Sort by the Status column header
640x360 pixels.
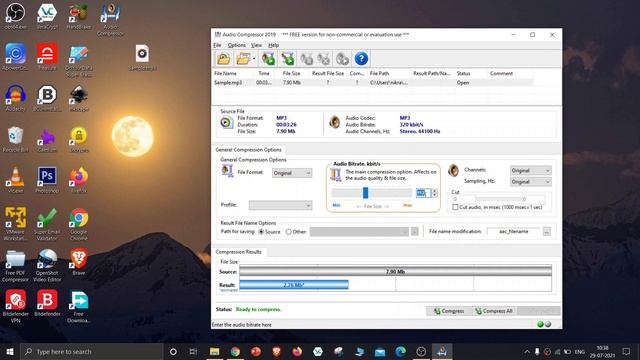pos(463,73)
